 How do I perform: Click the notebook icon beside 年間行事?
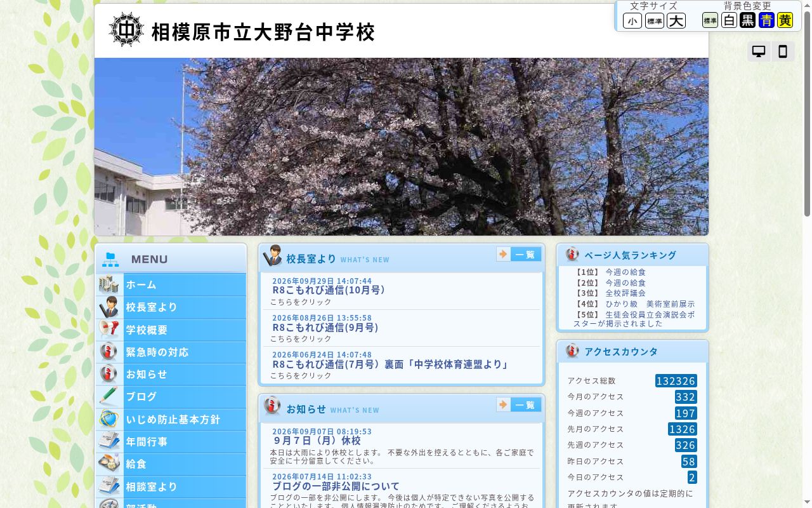pyautogui.click(x=109, y=441)
